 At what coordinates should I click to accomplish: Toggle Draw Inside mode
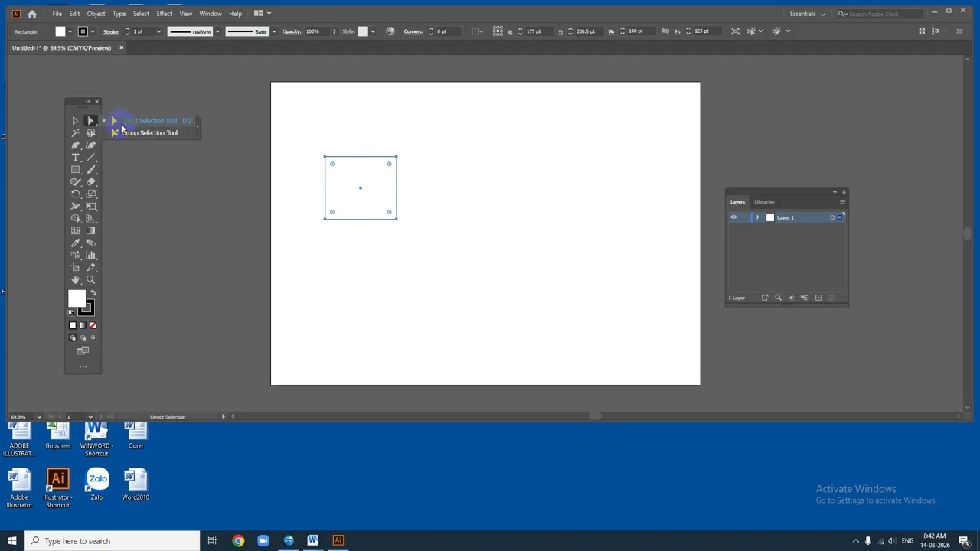(x=93, y=337)
